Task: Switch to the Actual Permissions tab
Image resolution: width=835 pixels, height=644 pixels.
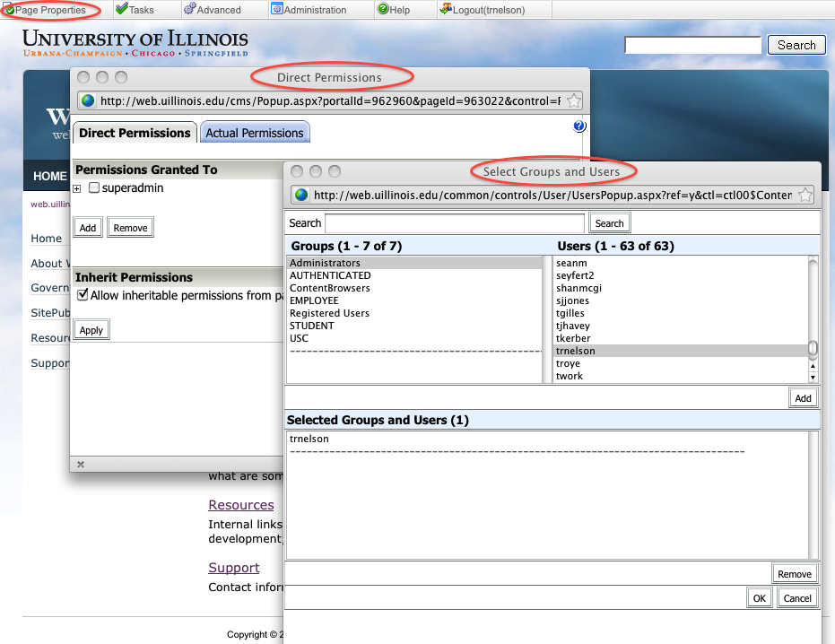Action: coord(255,133)
